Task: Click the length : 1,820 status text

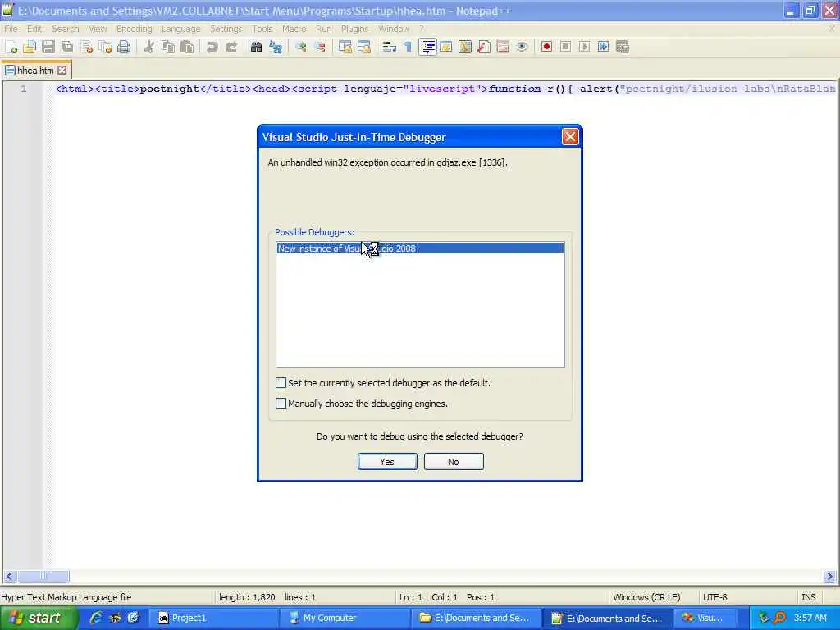Action: point(247,597)
